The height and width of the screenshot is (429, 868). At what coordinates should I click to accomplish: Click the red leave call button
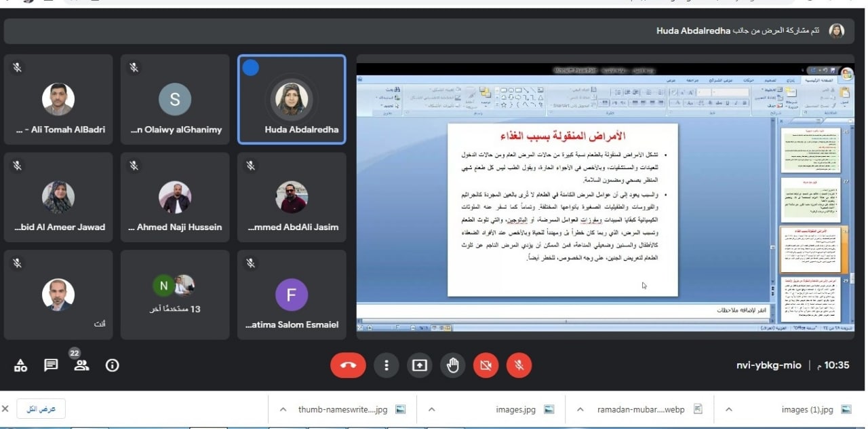click(348, 365)
